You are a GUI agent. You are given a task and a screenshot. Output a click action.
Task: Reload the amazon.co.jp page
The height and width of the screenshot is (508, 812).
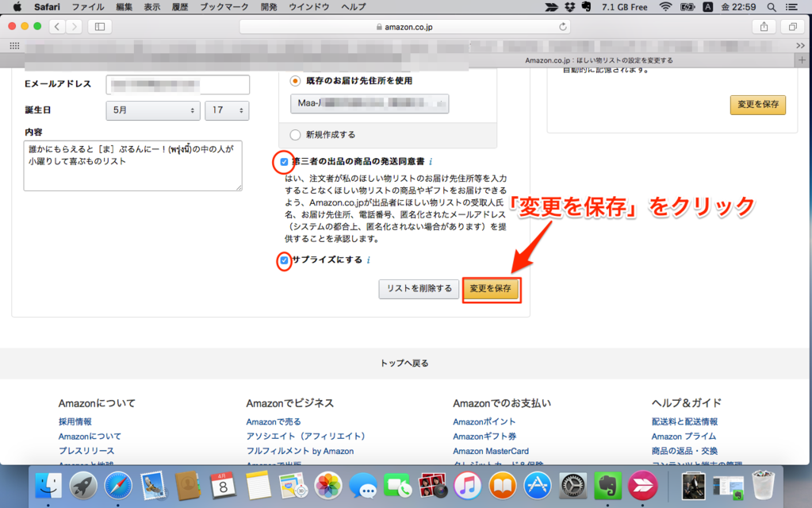(x=562, y=26)
